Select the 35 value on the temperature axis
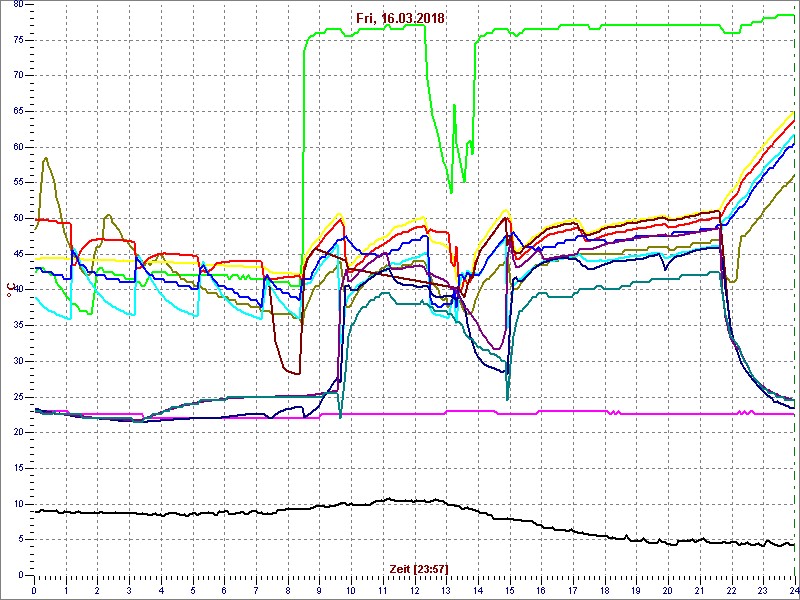Screen dimensions: 800x600 [18, 326]
